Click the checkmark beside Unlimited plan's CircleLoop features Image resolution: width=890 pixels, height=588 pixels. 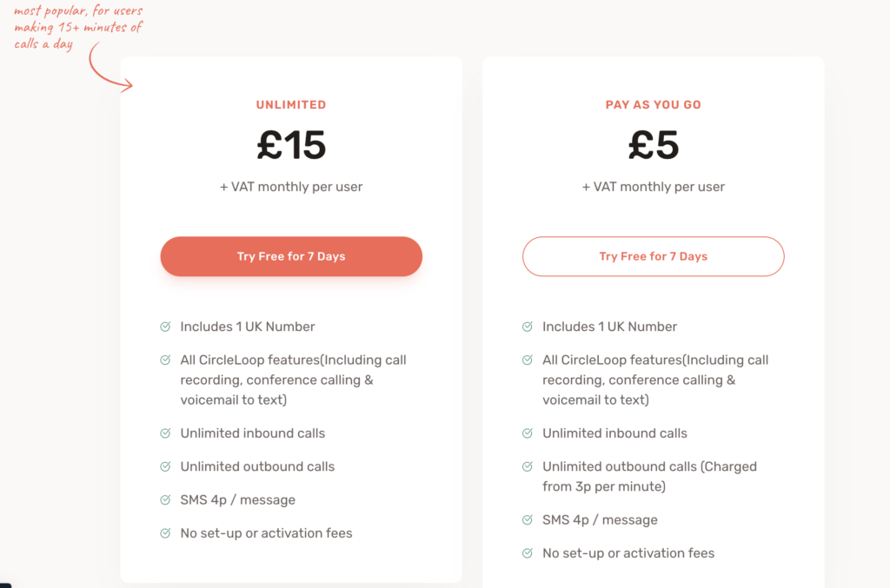[165, 360]
